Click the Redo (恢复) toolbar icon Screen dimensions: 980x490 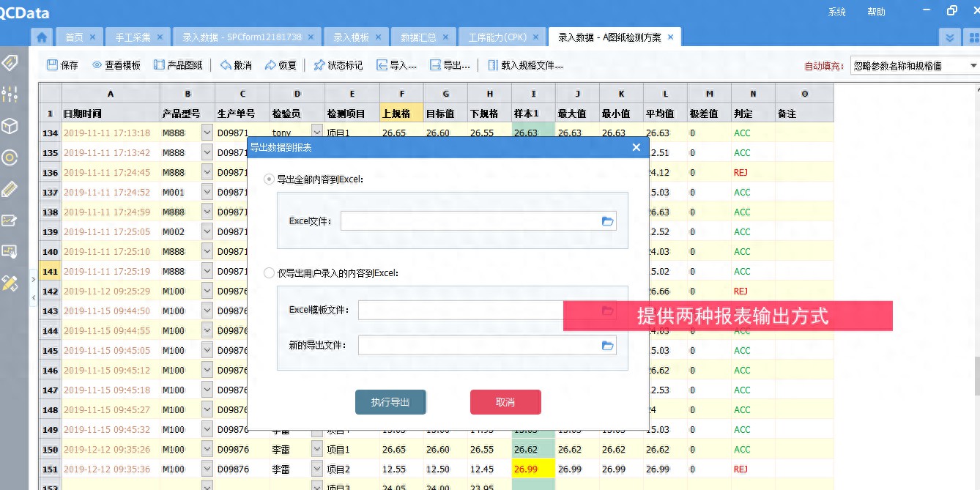281,65
